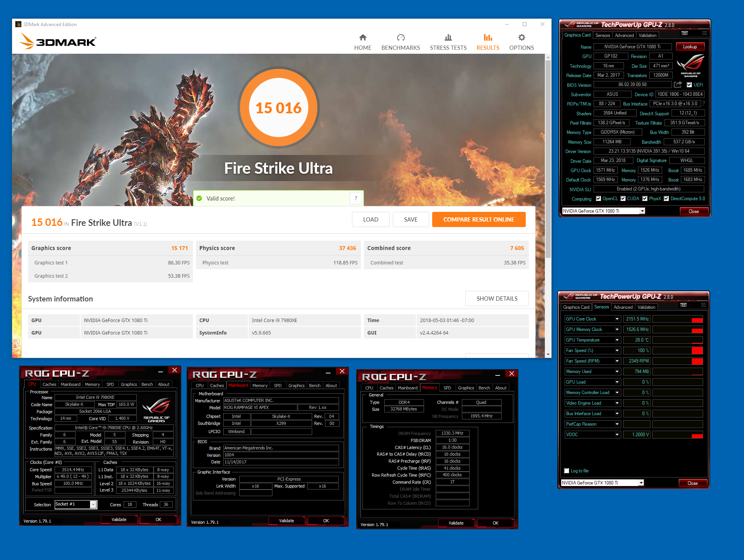Click the question mark beside Valid score
Viewport: 744px width, 560px height.
[356, 198]
